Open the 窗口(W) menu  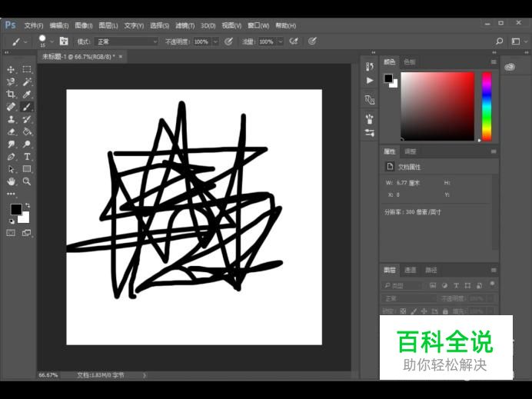coord(258,26)
